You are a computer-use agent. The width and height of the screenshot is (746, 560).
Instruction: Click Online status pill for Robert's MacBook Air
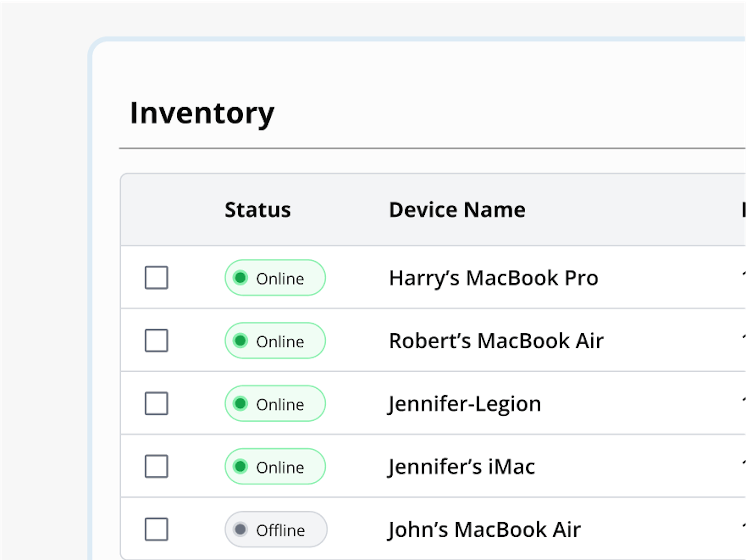click(275, 340)
